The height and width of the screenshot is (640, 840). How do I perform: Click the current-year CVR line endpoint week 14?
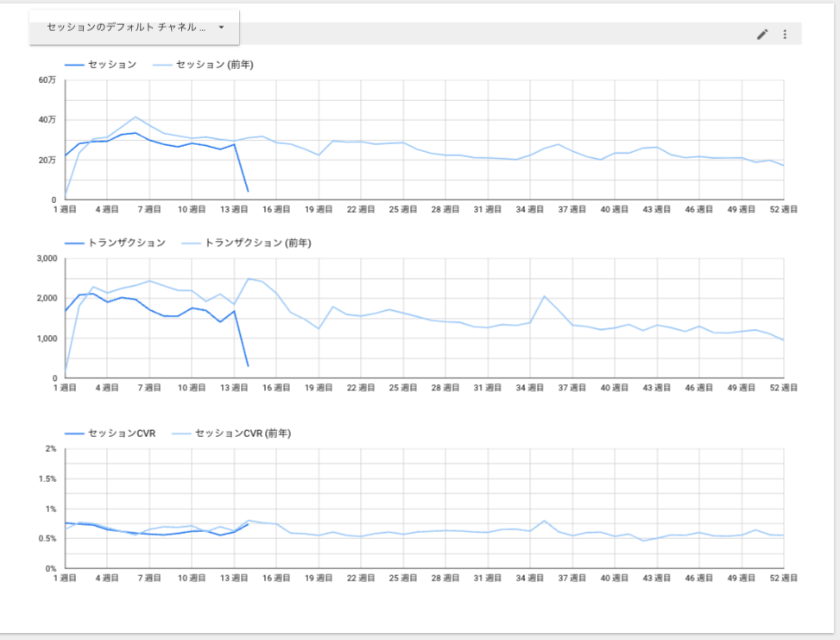[x=248, y=524]
